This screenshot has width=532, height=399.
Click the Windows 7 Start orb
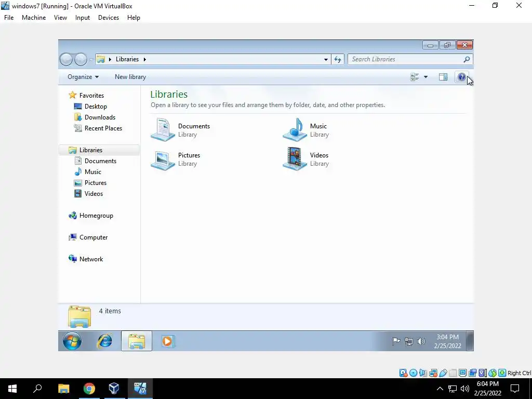[x=72, y=341]
